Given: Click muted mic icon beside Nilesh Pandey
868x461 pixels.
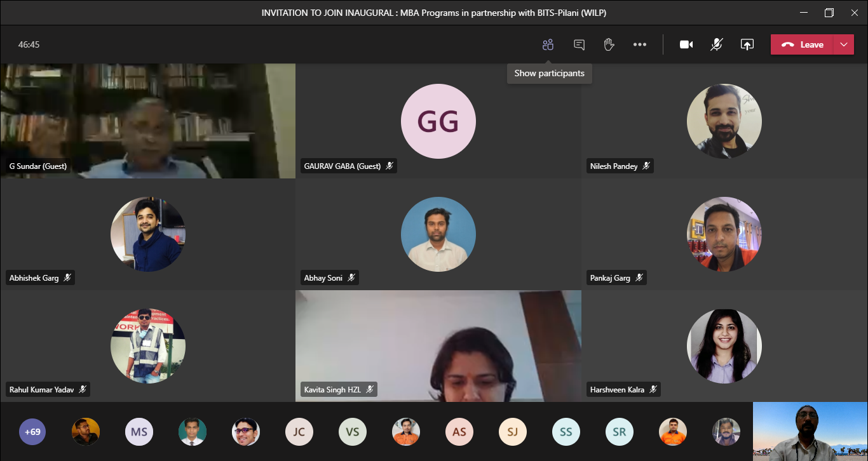Looking at the screenshot, I should click(x=646, y=166).
